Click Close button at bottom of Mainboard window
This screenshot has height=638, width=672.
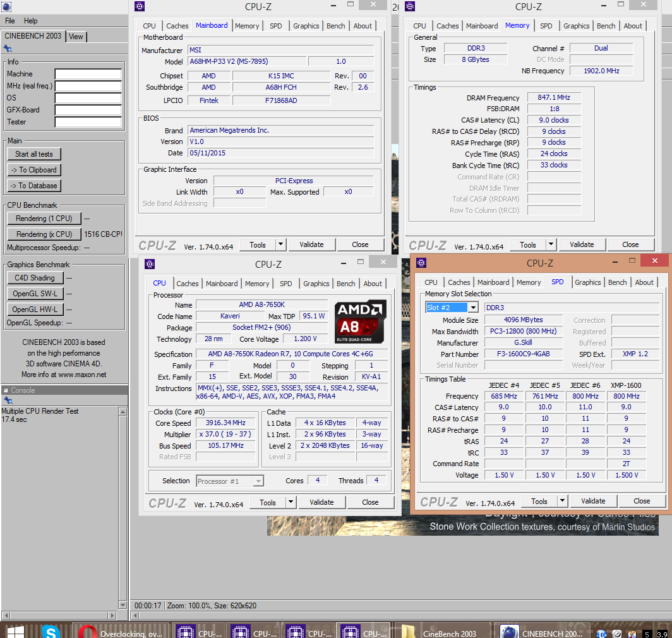(360, 244)
